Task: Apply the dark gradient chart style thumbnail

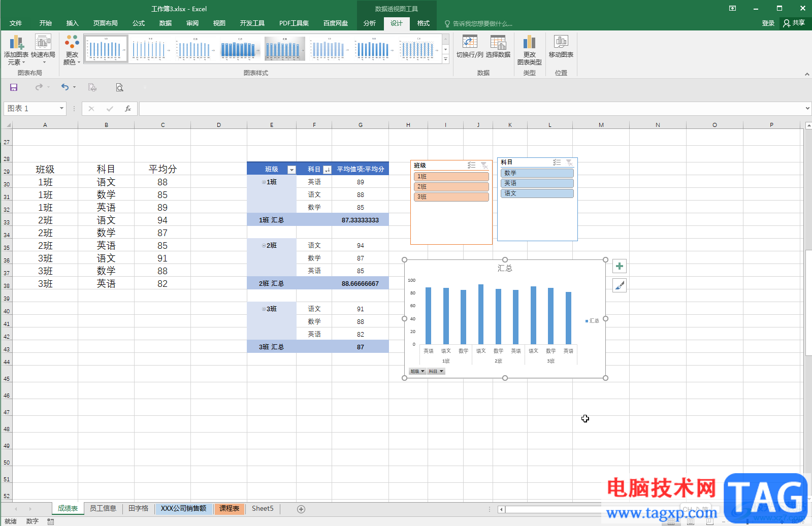Action: [x=285, y=49]
